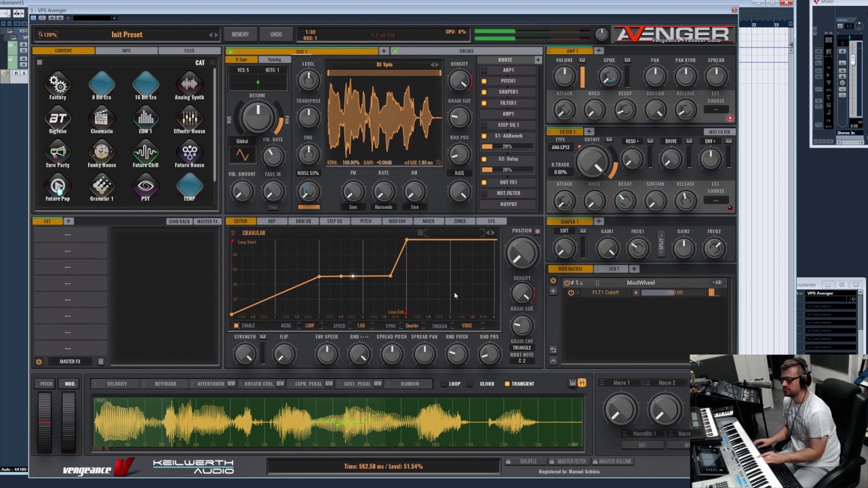
Task: Open the TEMP category
Action: pyautogui.click(x=189, y=186)
